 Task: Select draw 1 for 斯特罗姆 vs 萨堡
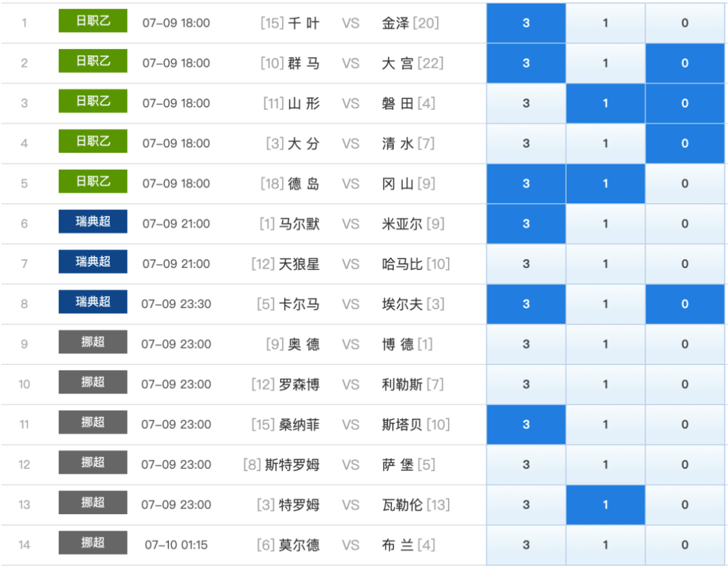(605, 465)
